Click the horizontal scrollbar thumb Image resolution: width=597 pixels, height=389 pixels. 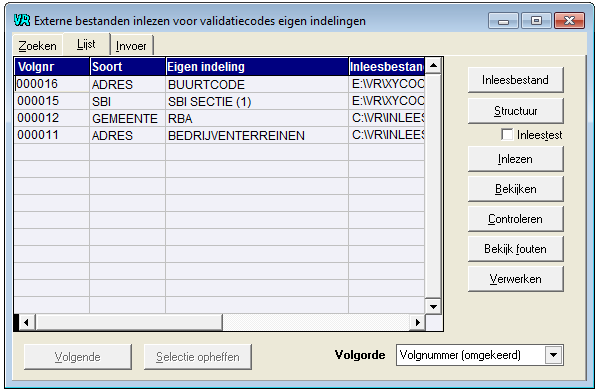[x=129, y=323]
